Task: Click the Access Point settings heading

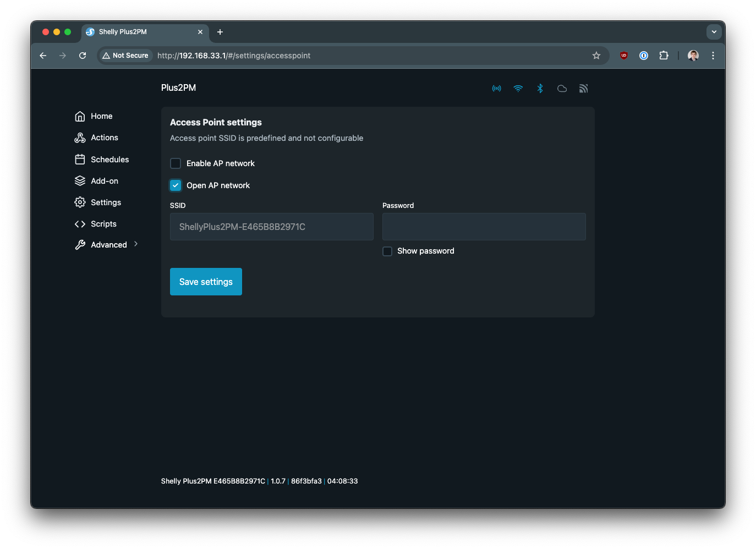Action: (216, 122)
